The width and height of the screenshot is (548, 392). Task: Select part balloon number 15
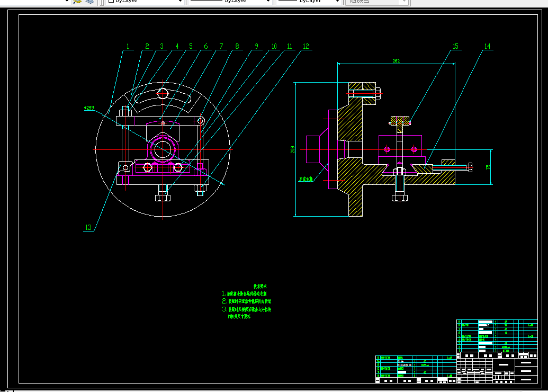(455, 46)
